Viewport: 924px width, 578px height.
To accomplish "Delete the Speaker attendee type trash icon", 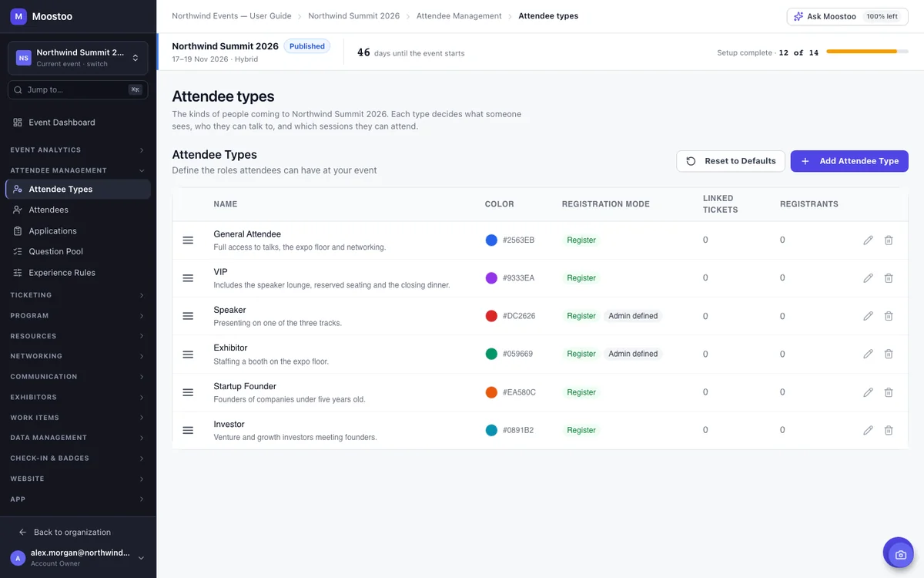I will point(889,316).
